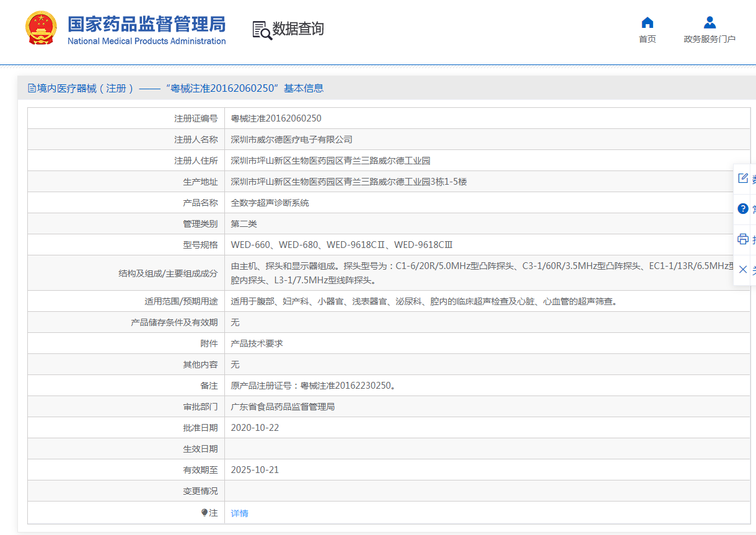Click the 其他内容 label cell
Screen dimensions: 756x535
click(x=126, y=365)
